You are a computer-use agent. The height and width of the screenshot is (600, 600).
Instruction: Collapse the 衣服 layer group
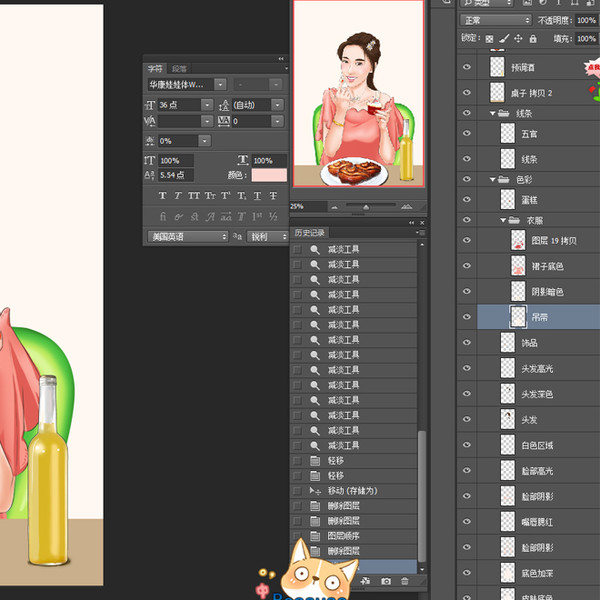(x=504, y=220)
